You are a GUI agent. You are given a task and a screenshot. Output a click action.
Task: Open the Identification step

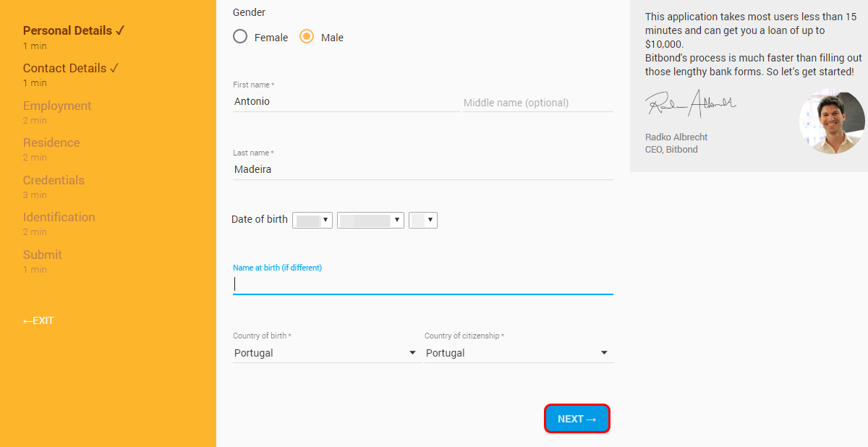click(59, 217)
